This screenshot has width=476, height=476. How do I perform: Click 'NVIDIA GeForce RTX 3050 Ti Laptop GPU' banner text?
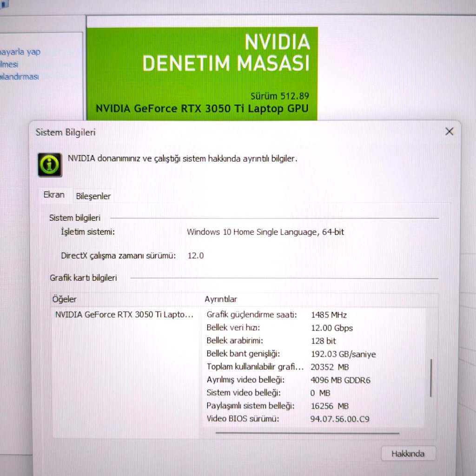coord(202,109)
